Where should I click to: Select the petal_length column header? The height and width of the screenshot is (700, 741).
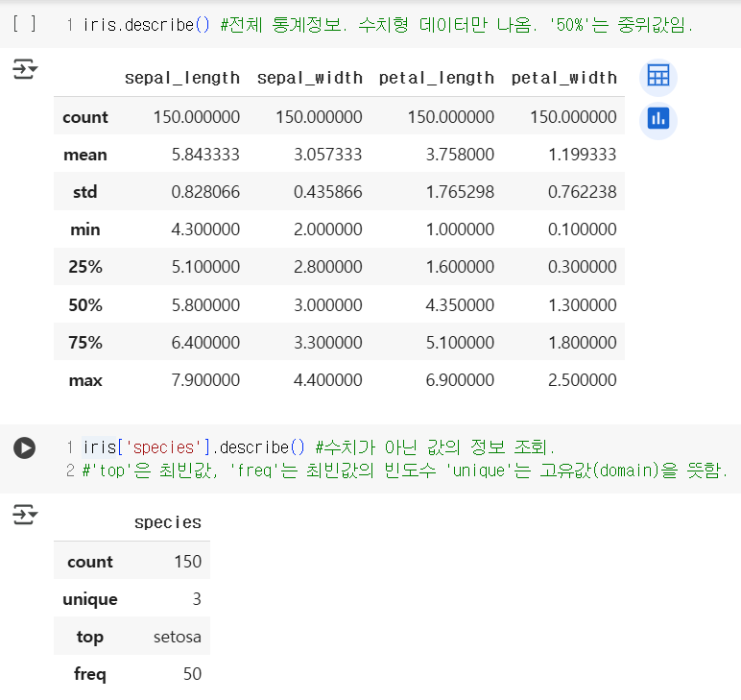[436, 78]
